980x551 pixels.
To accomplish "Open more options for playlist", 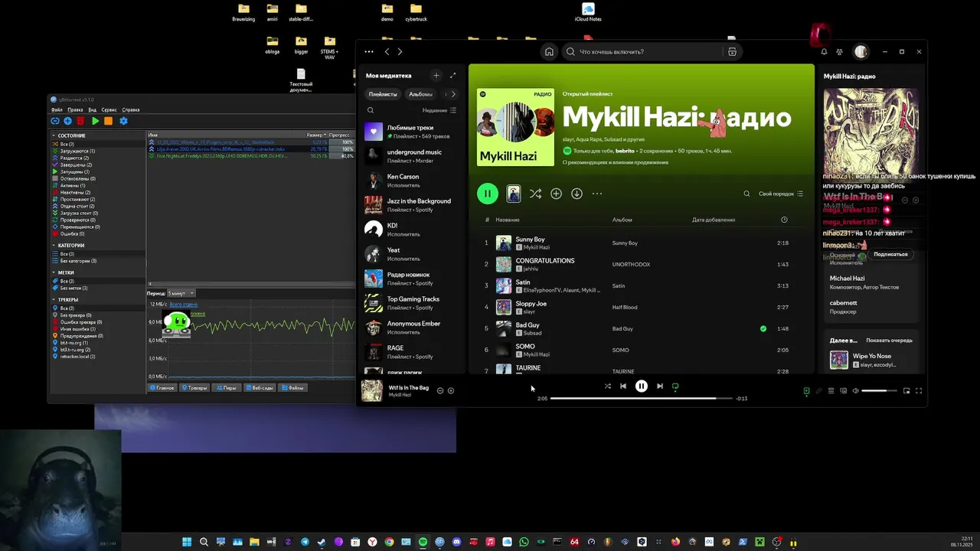I will (597, 194).
